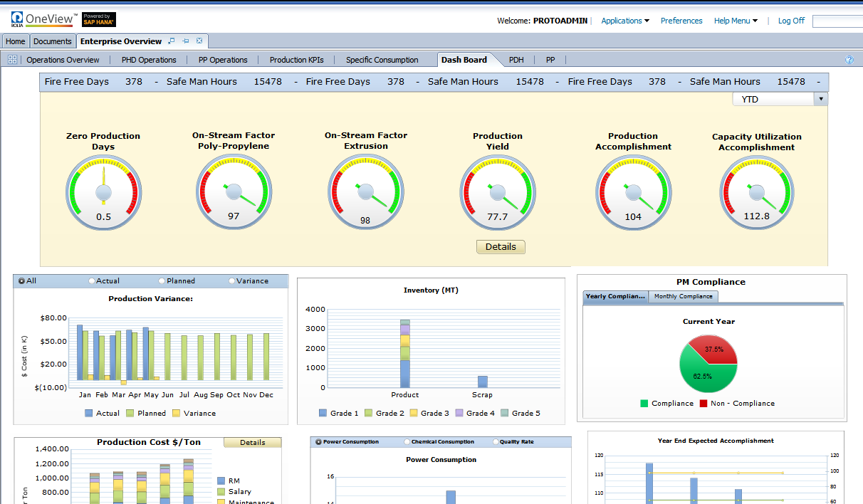Click the Variance legend swatch in Production Variance
The height and width of the screenshot is (504, 863).
176,414
